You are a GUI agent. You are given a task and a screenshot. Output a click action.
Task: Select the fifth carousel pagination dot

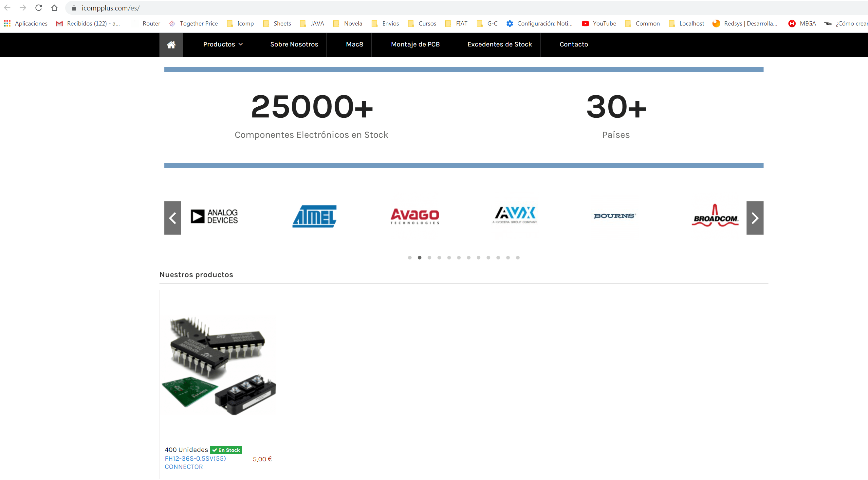(x=449, y=258)
